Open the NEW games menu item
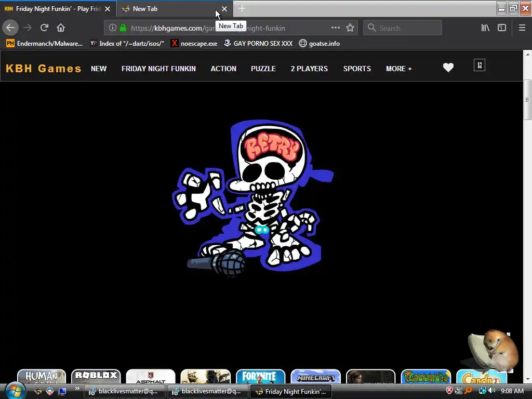The height and width of the screenshot is (399, 532). point(99,69)
